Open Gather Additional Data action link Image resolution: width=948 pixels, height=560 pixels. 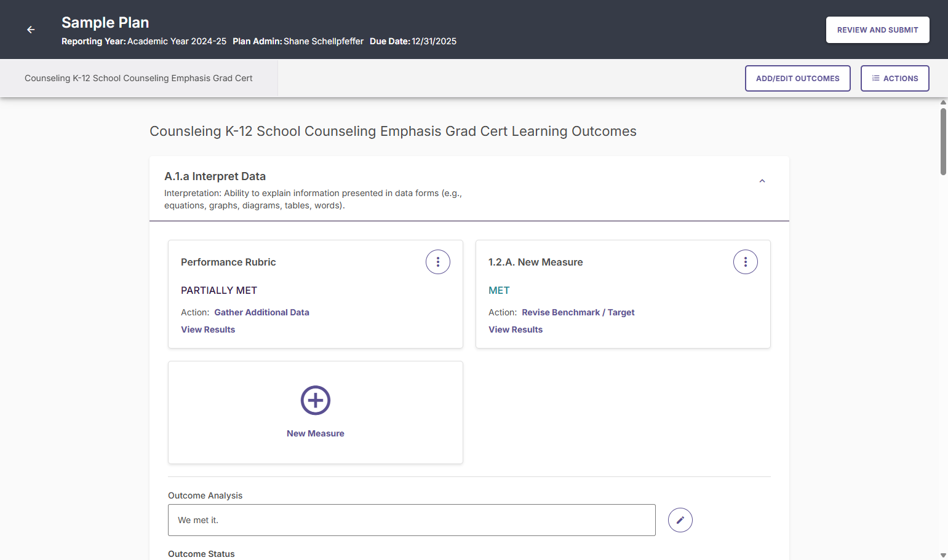coord(261,312)
